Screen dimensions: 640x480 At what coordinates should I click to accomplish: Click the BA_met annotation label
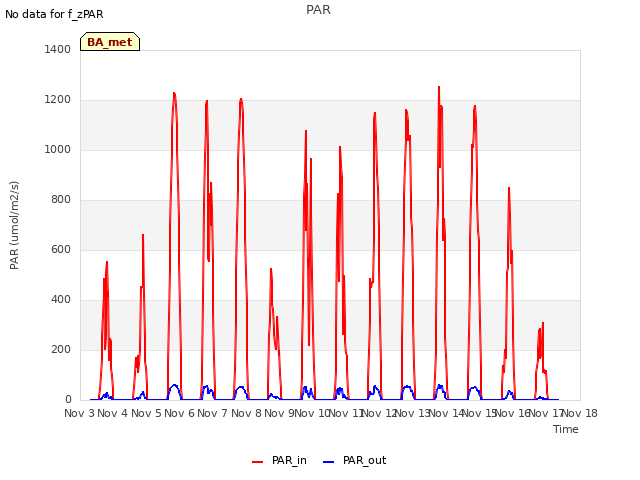pyautogui.click(x=110, y=42)
